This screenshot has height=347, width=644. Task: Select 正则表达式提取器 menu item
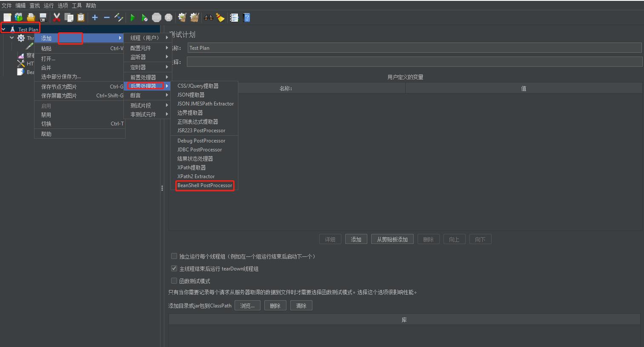205,122
